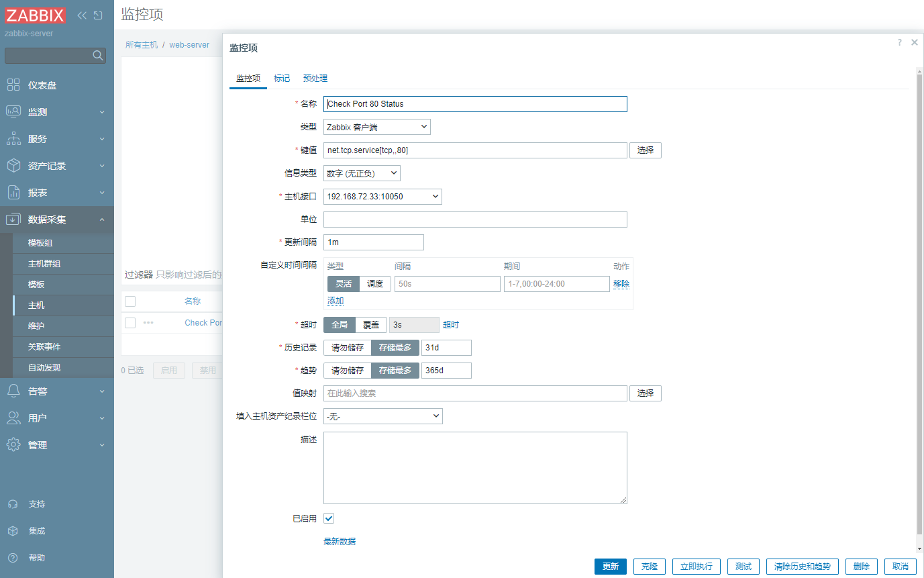Click the search magnifier icon
The image size is (924, 578).
(x=98, y=55)
